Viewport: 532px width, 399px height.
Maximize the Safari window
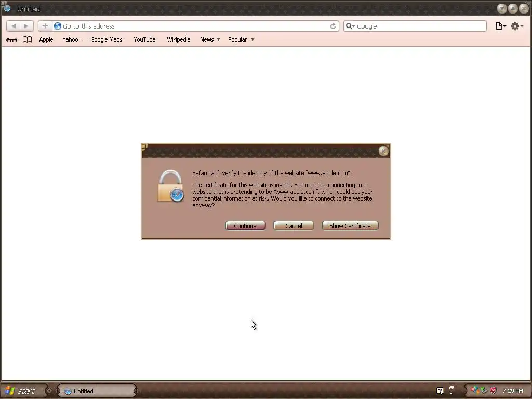point(513,8)
